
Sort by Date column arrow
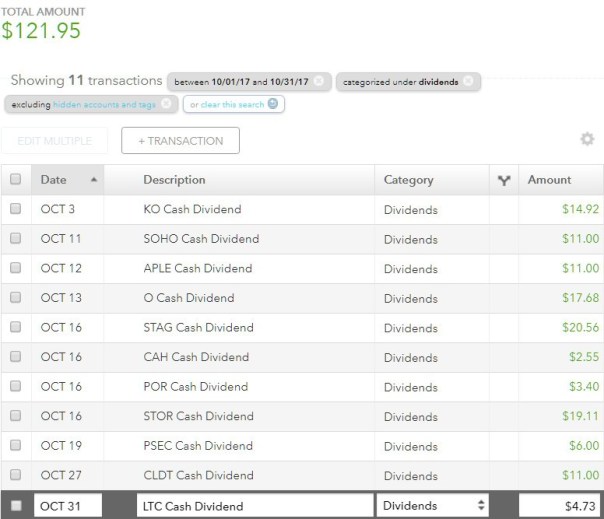pos(95,180)
